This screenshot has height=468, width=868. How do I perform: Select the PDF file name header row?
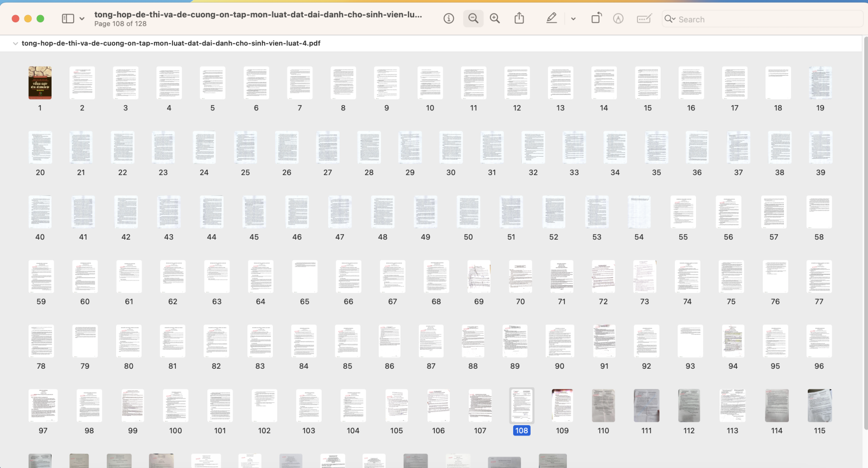click(x=431, y=43)
